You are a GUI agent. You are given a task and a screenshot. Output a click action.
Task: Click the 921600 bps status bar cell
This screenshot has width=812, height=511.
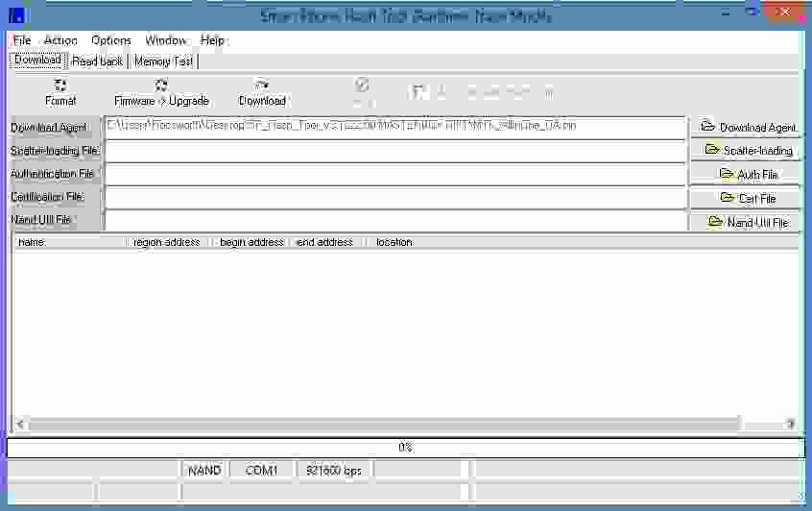(333, 471)
